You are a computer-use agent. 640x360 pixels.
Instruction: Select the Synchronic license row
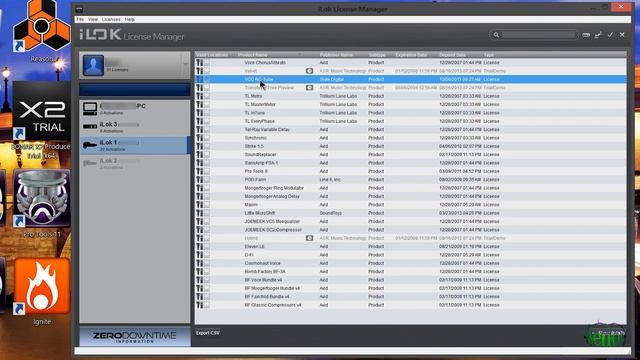[411, 138]
